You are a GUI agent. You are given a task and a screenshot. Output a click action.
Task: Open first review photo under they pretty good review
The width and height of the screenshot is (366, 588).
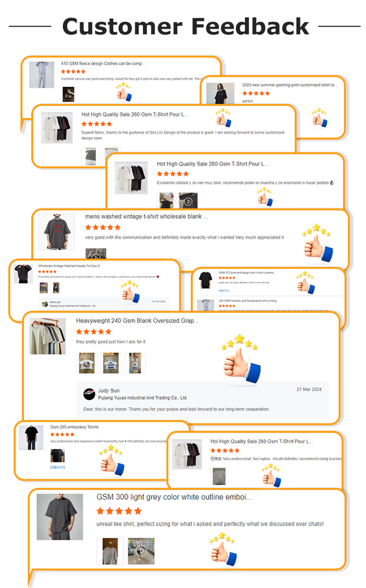tap(86, 363)
